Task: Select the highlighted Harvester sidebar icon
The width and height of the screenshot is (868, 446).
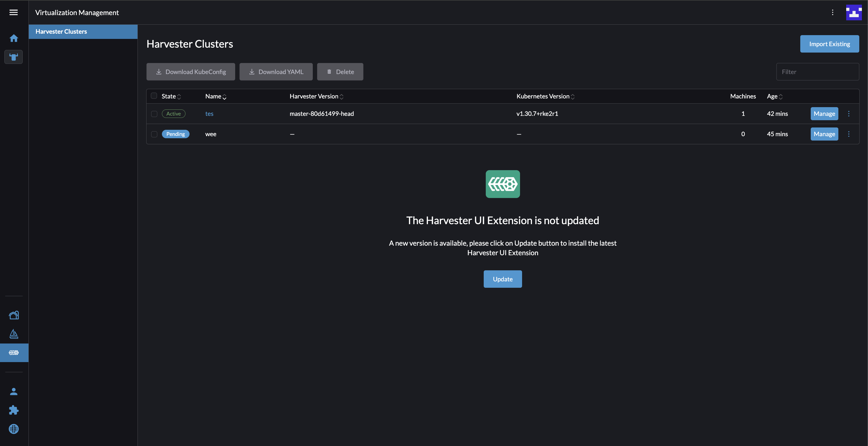Action: point(14,353)
